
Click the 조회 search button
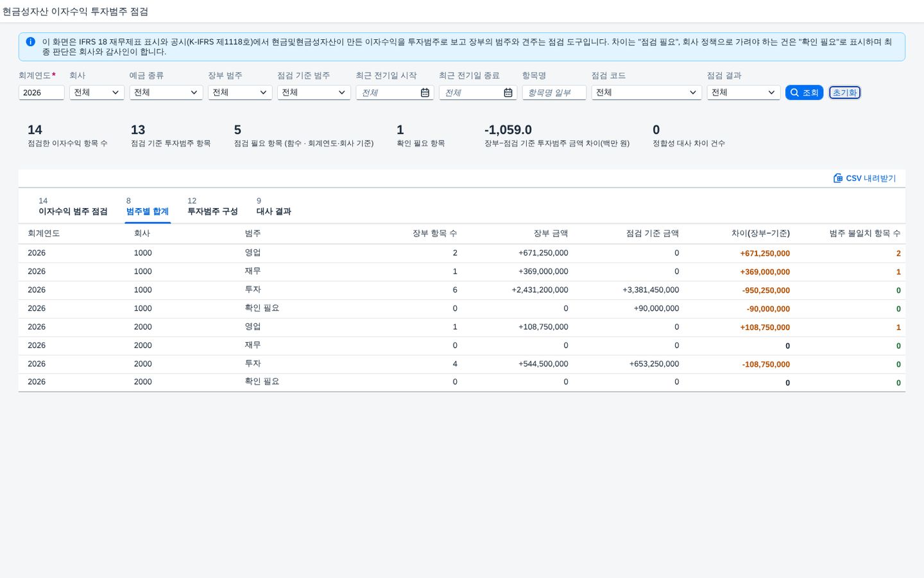pos(804,92)
